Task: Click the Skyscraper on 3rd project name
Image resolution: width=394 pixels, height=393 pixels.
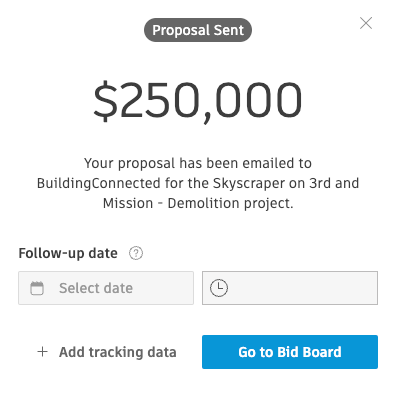Action: (x=273, y=183)
